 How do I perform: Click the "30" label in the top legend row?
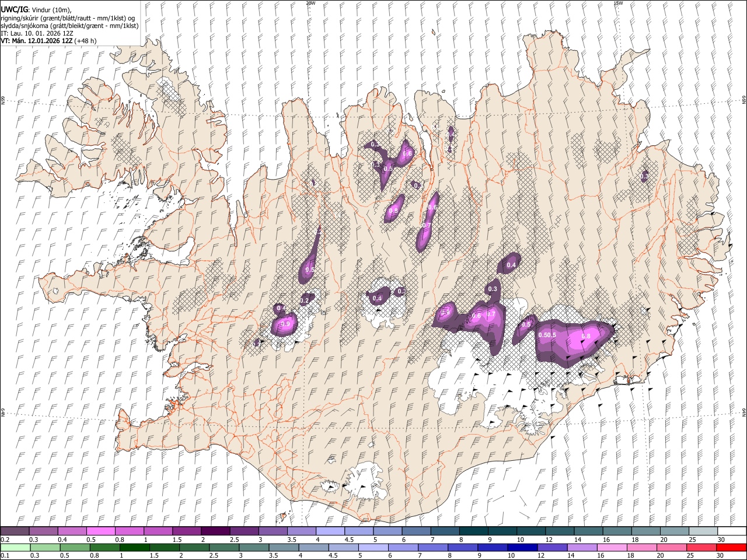pos(721,540)
